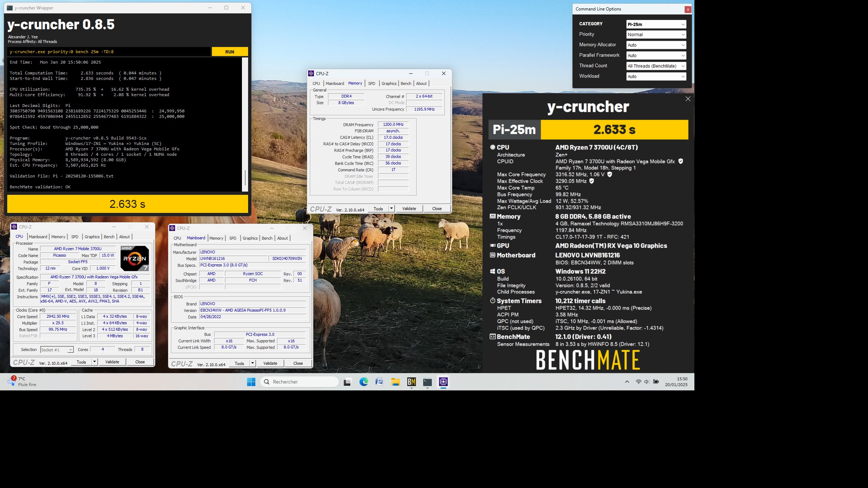
Task: Expand Tools arrow in CPU-Z Mainboard window
Action: point(252,363)
